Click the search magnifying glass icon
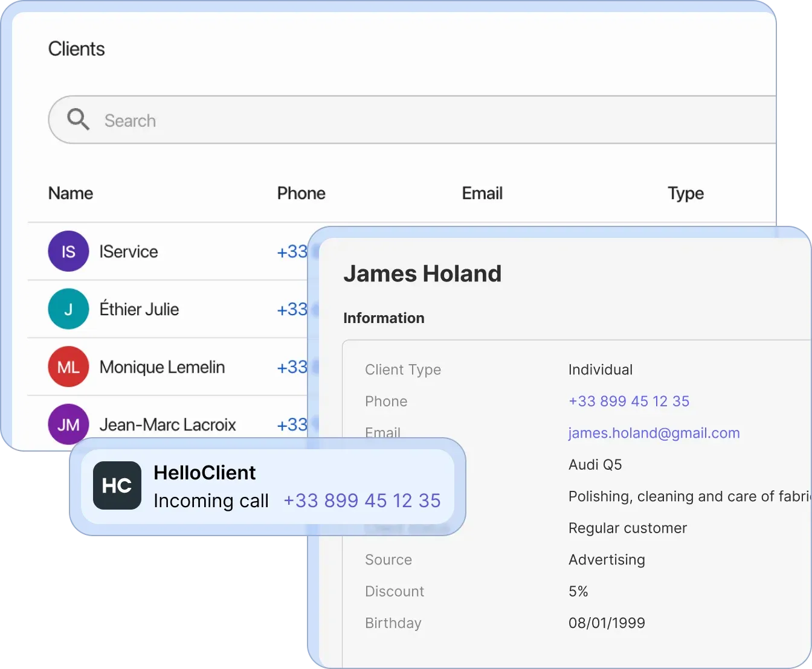 coord(78,120)
